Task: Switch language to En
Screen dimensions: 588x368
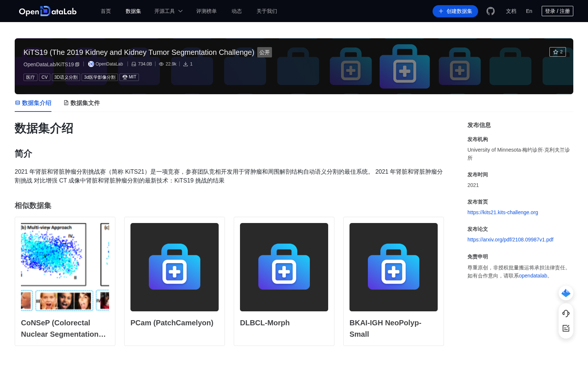Action: 529,11
